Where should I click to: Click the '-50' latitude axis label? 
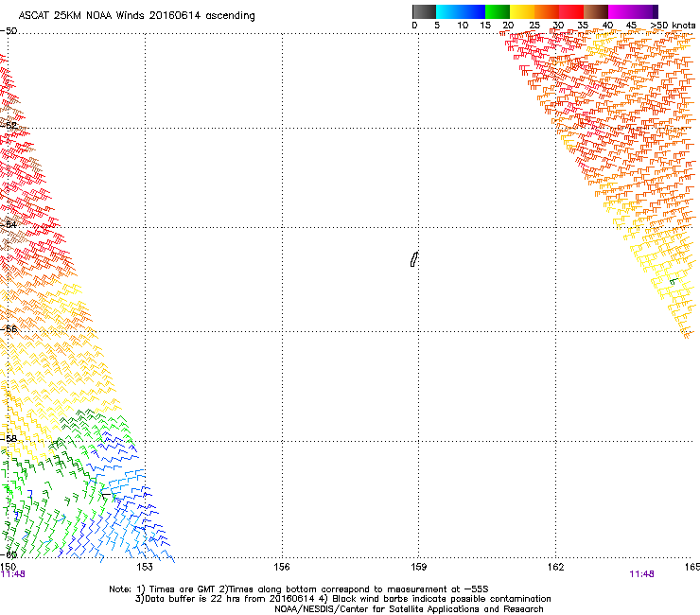(9, 31)
